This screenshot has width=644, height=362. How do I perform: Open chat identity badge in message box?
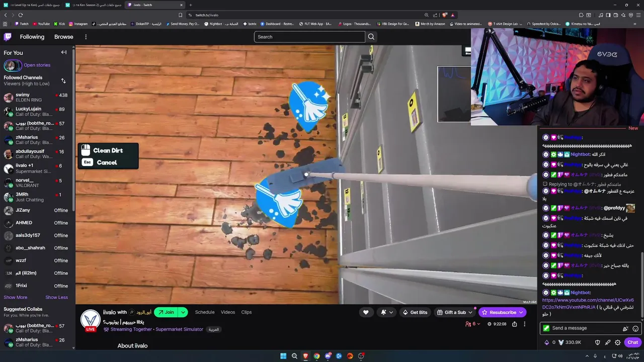tap(546, 328)
